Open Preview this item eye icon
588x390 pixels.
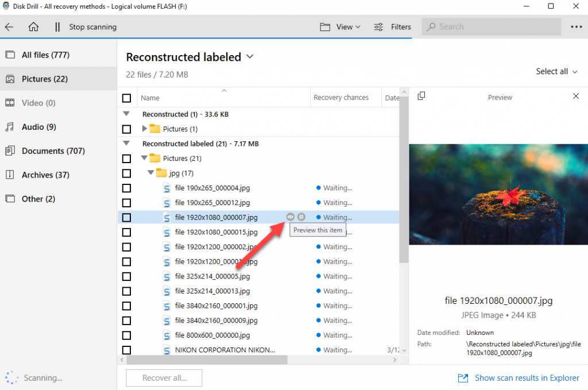click(290, 217)
